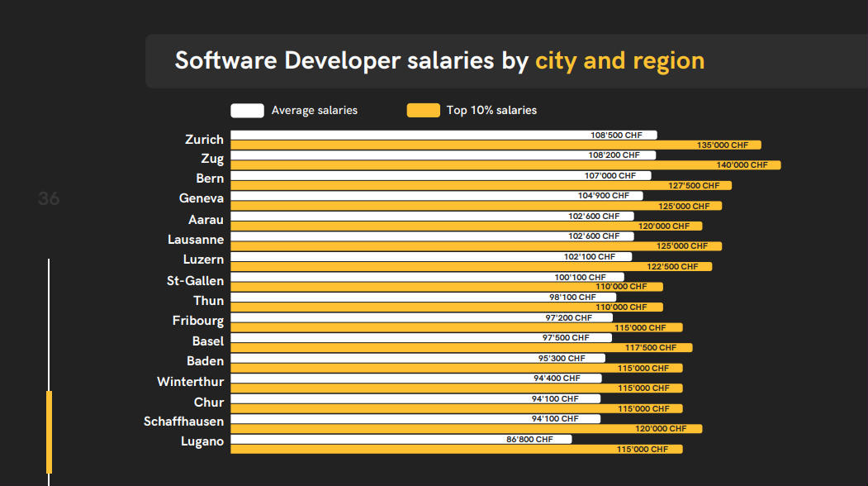
Task: Click the St-Gallen label
Action: (x=196, y=281)
